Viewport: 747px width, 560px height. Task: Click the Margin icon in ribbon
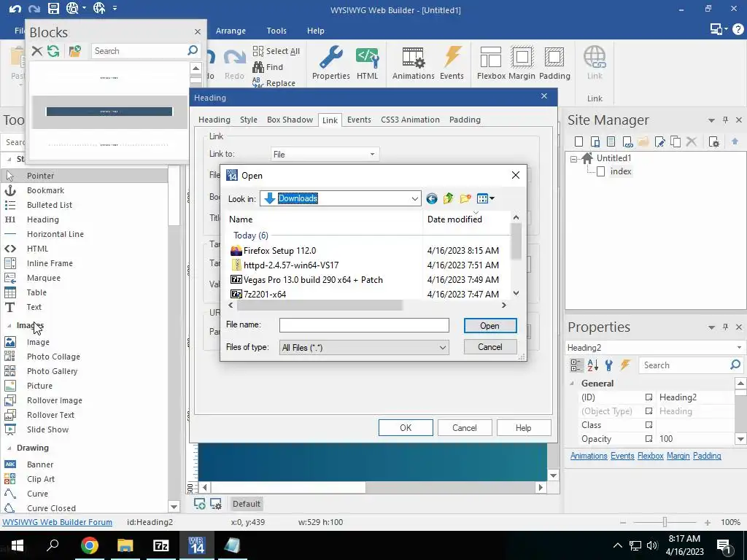pyautogui.click(x=522, y=63)
